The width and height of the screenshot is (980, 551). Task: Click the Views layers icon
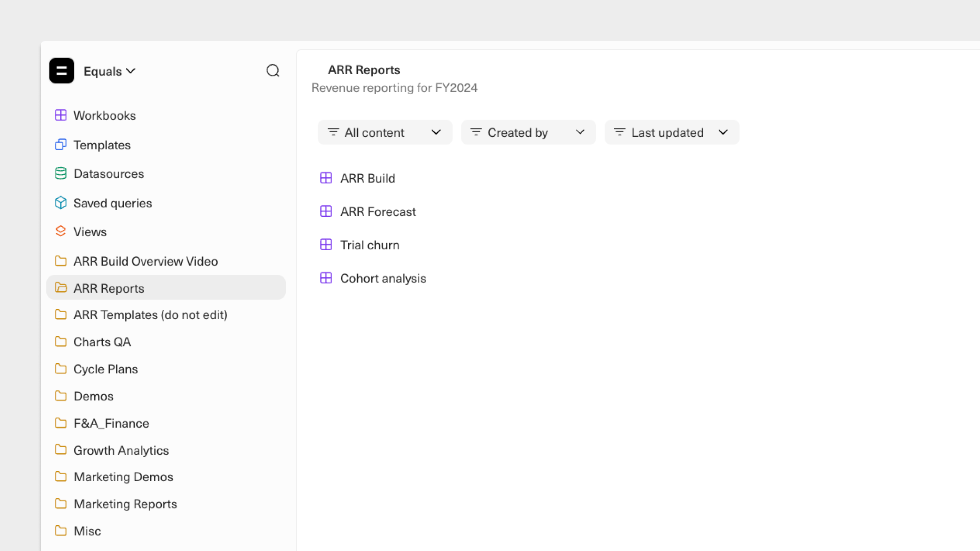(61, 231)
